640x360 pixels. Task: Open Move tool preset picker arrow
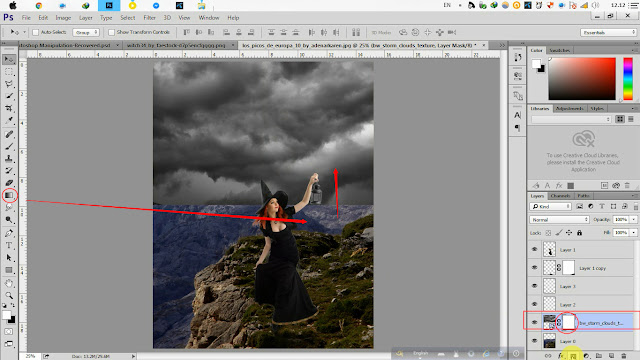(x=24, y=32)
